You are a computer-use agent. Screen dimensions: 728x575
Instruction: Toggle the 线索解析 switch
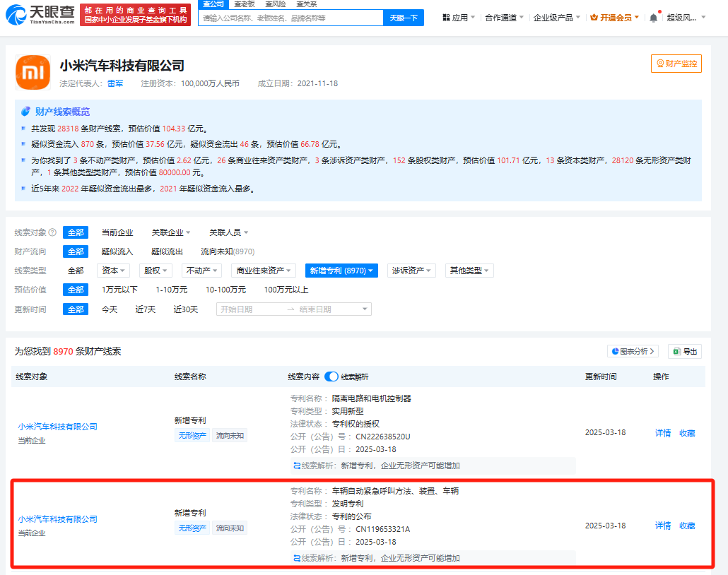(331, 377)
